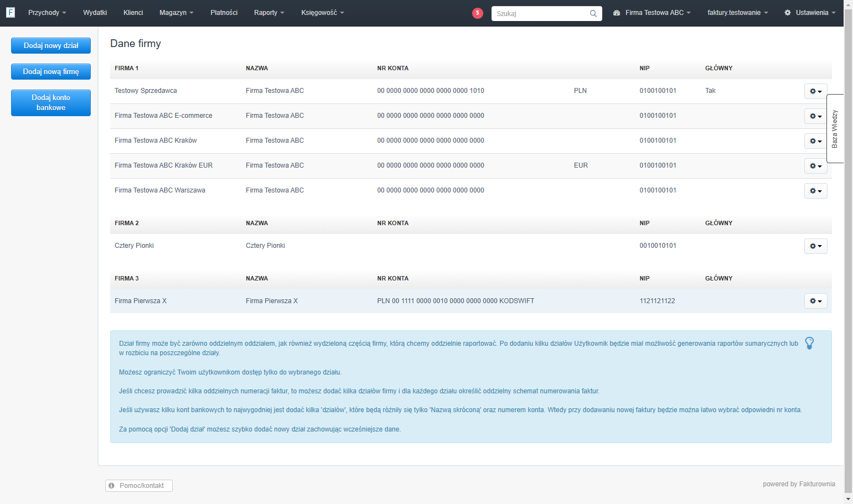Follow the Fakturownia link in the footer
The image size is (853, 504).
coord(817,484)
